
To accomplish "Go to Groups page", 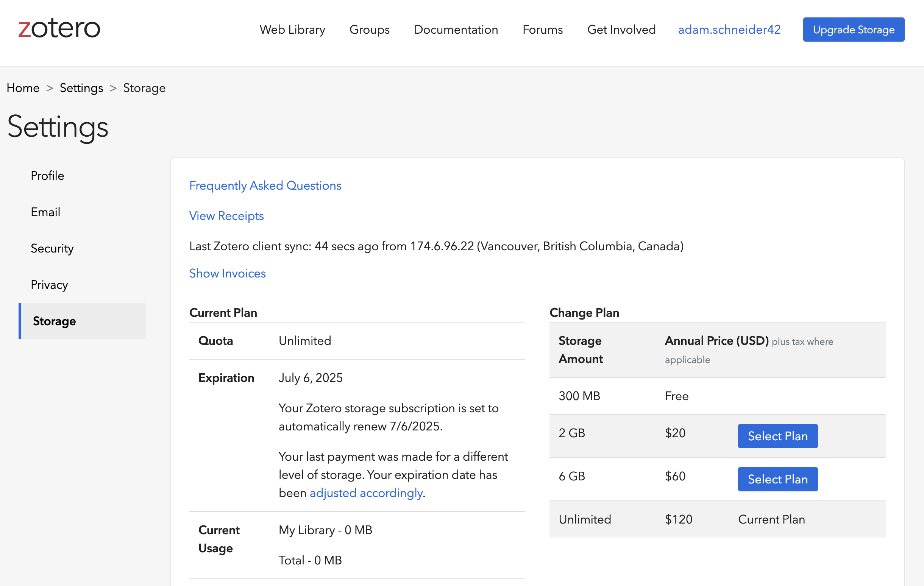I will [369, 30].
